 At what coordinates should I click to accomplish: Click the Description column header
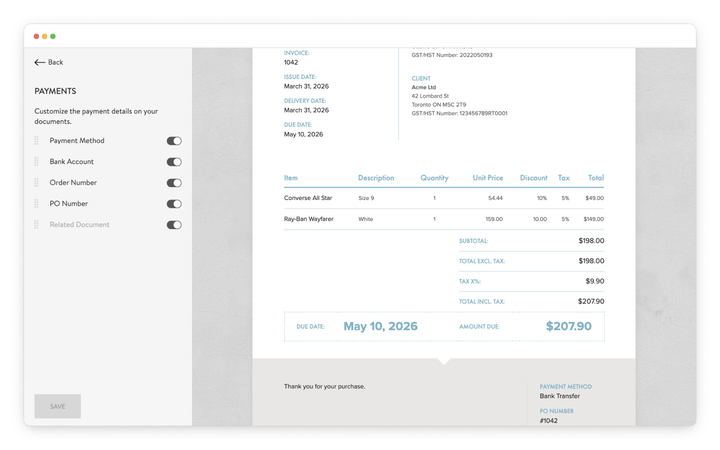tap(376, 178)
